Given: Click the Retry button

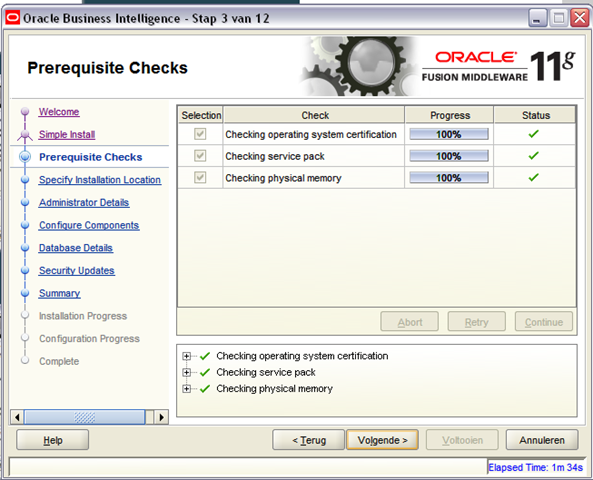Looking at the screenshot, I should pos(477,322).
